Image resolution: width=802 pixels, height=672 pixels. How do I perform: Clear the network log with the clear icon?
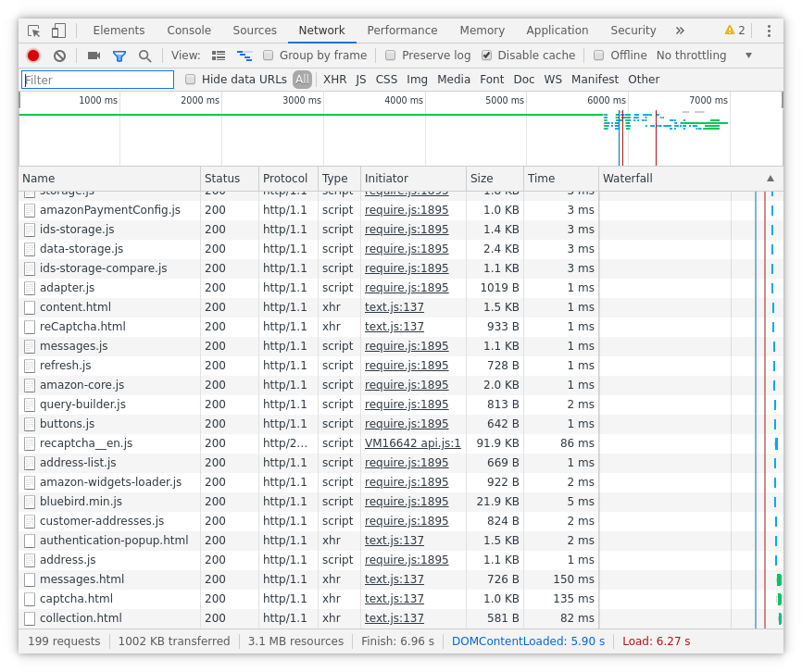(x=59, y=55)
